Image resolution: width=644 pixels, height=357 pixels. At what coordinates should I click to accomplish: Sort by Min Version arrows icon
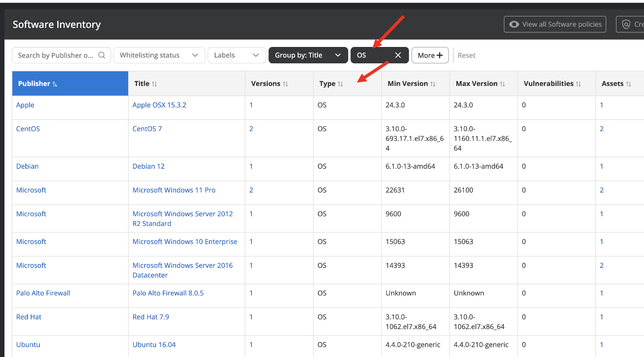[x=433, y=84]
